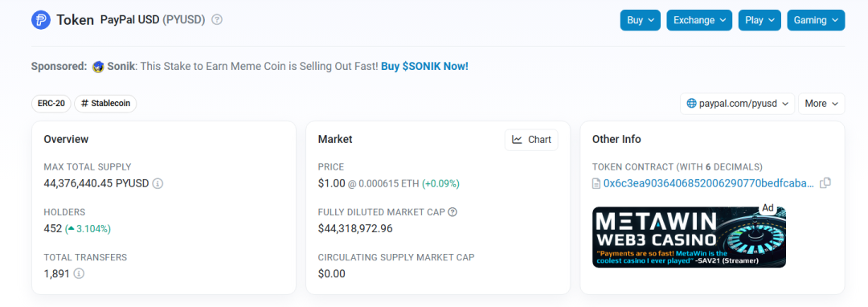
Task: Select the ERC-20 tag
Action: click(51, 104)
